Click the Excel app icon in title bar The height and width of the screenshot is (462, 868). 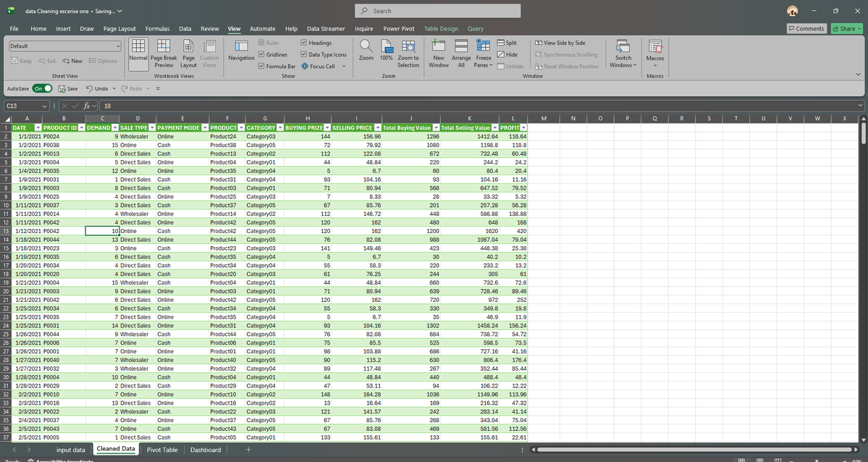(11, 11)
